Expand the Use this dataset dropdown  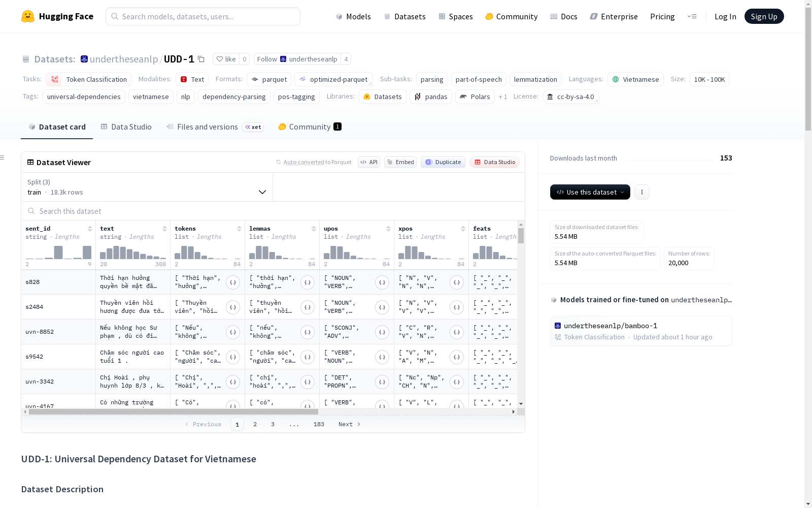pos(590,192)
